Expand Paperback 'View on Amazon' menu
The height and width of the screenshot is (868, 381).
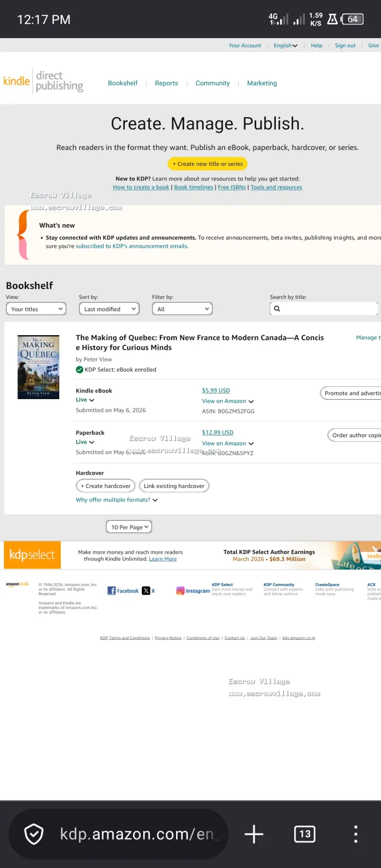[x=228, y=443]
